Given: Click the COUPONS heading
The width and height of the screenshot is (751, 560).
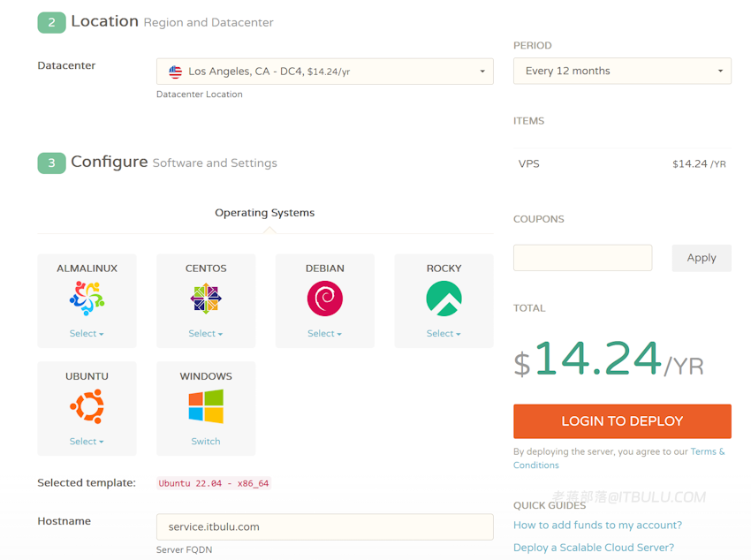Looking at the screenshot, I should click(539, 219).
